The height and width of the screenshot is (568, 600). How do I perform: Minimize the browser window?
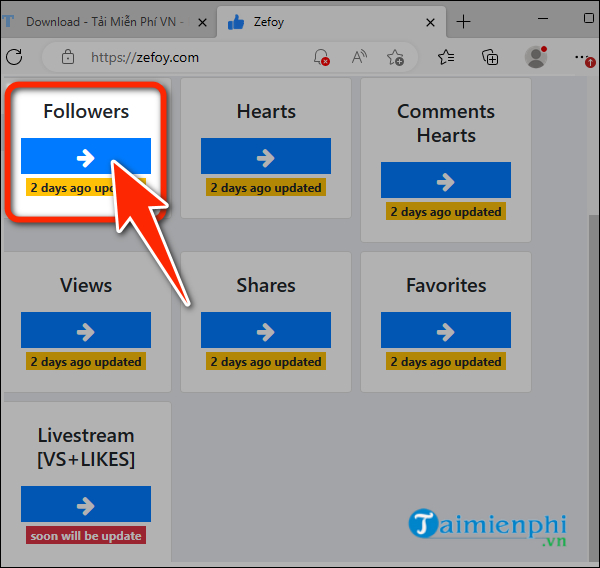(543, 18)
